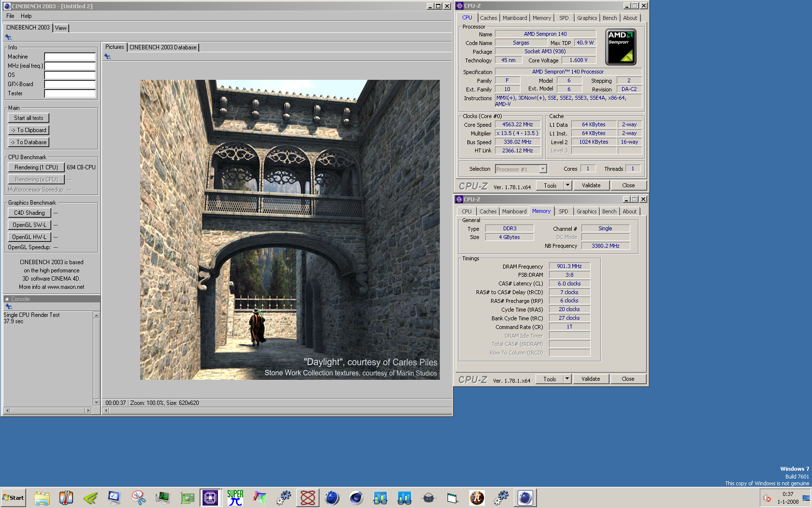812x508 pixels.
Task: Open the Snipping Tool scissors taskbar icon
Action: tap(139, 497)
